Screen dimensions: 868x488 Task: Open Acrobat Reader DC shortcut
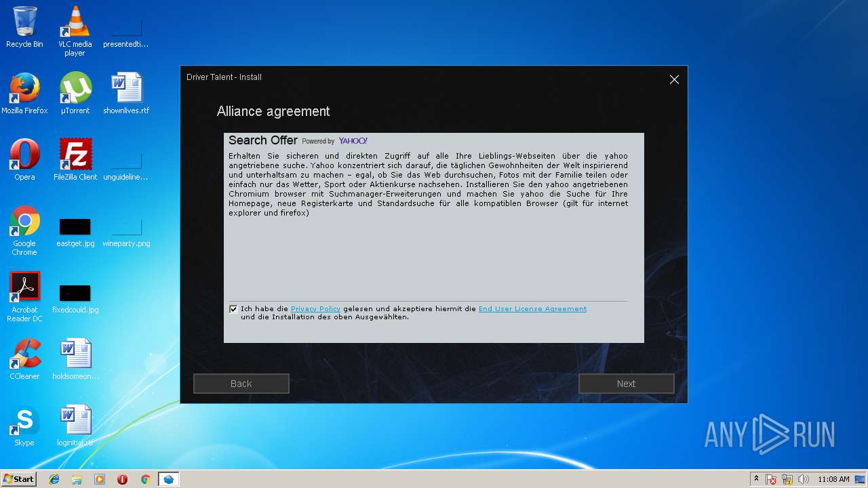pos(24,297)
